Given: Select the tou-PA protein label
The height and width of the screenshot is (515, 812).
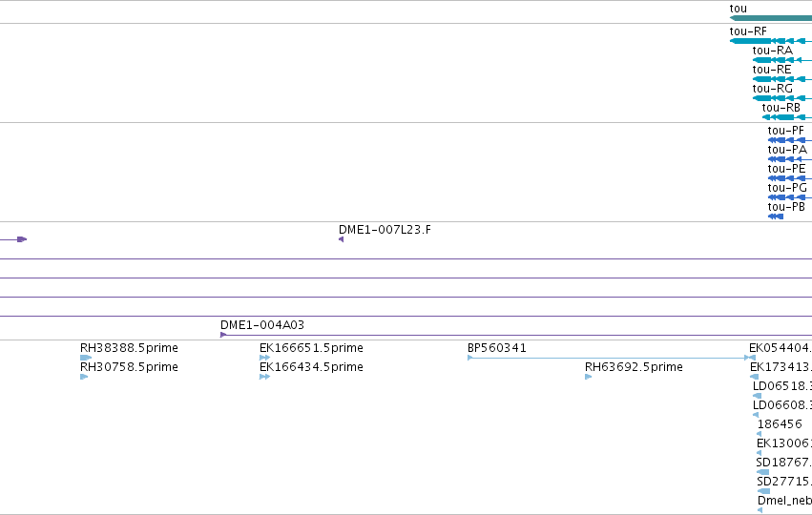Looking at the screenshot, I should pyautogui.click(x=787, y=150).
